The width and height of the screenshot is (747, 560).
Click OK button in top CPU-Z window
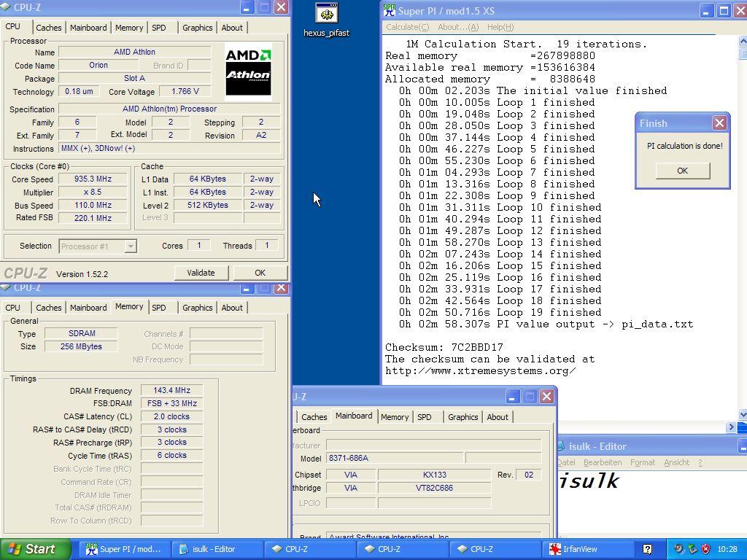click(x=260, y=273)
